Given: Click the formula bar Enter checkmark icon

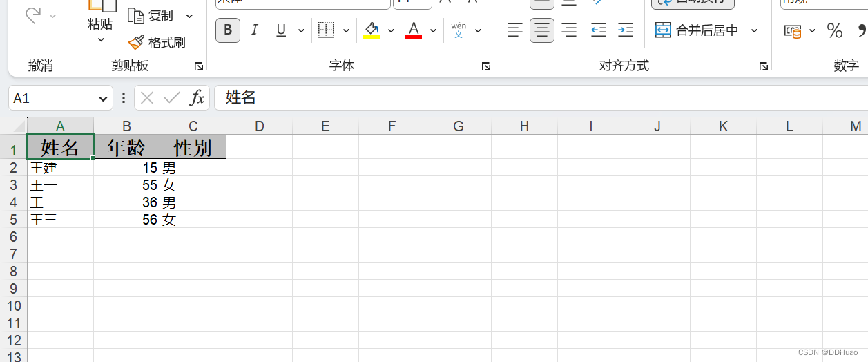Looking at the screenshot, I should click(x=171, y=98).
